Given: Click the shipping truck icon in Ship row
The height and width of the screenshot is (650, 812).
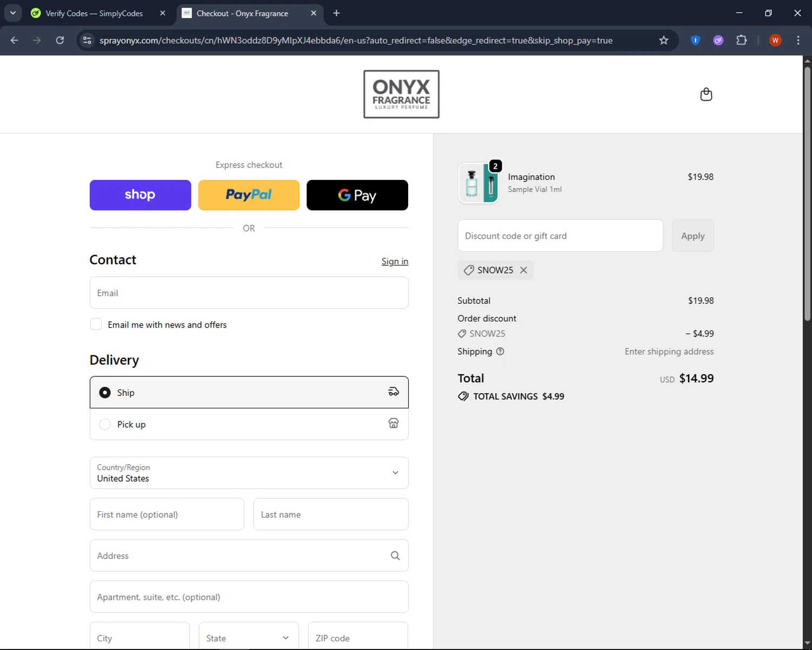Looking at the screenshot, I should click(394, 392).
